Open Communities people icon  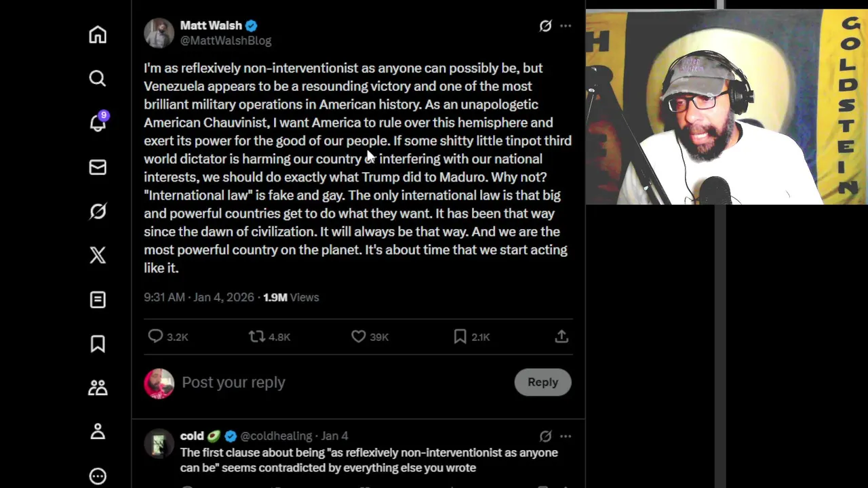pos(98,388)
